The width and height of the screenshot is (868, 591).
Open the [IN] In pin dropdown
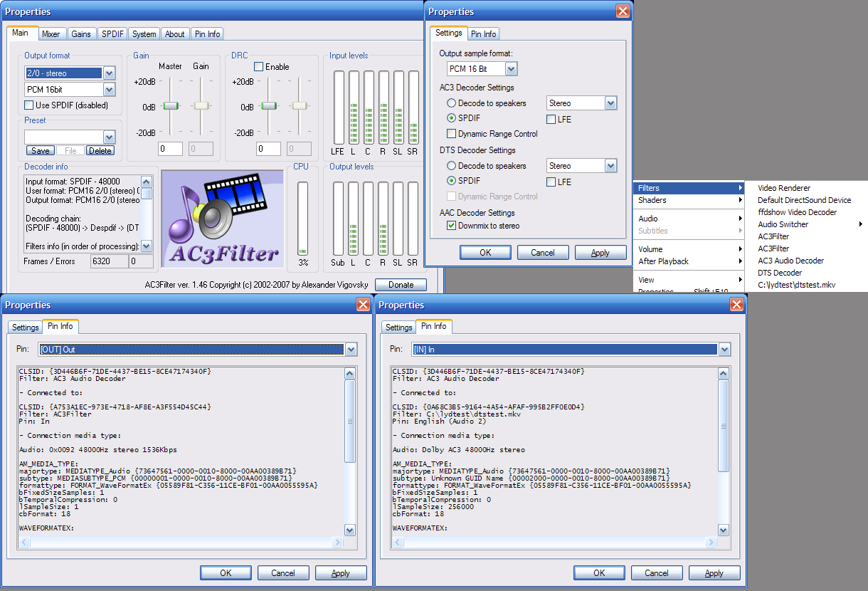[724, 350]
